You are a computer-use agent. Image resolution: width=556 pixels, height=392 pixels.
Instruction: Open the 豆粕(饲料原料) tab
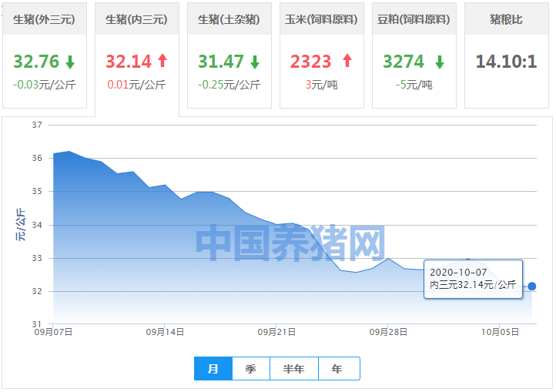[x=414, y=19]
